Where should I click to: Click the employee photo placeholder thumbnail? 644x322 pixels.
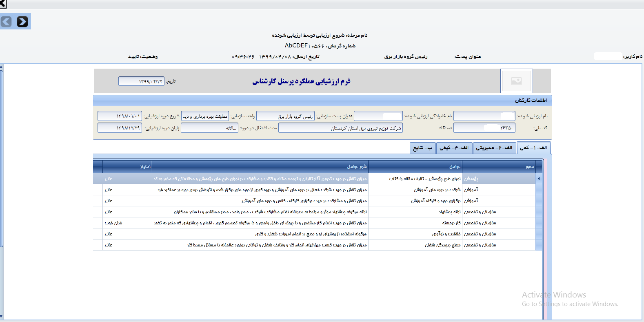tap(516, 81)
